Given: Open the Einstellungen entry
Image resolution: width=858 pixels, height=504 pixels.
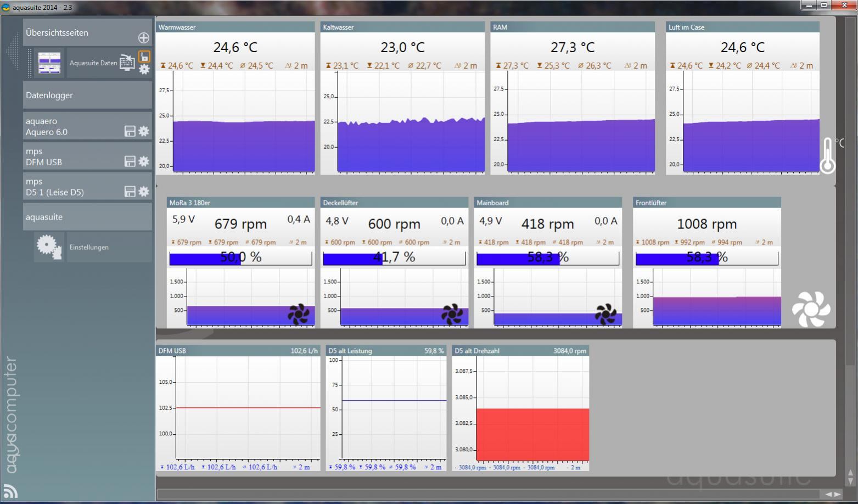Looking at the screenshot, I should point(109,247).
